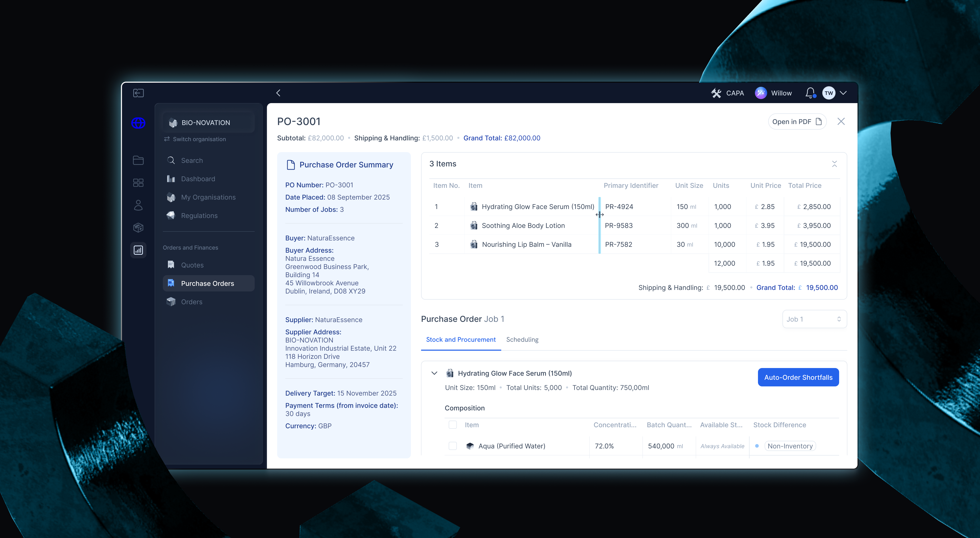Go back with the left chevron arrow

[278, 93]
